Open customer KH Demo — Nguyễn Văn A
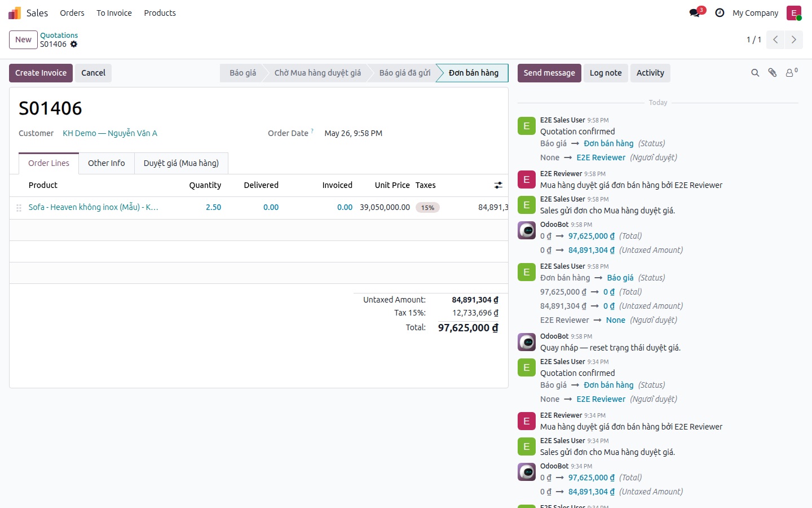This screenshot has width=812, height=508. [110, 133]
